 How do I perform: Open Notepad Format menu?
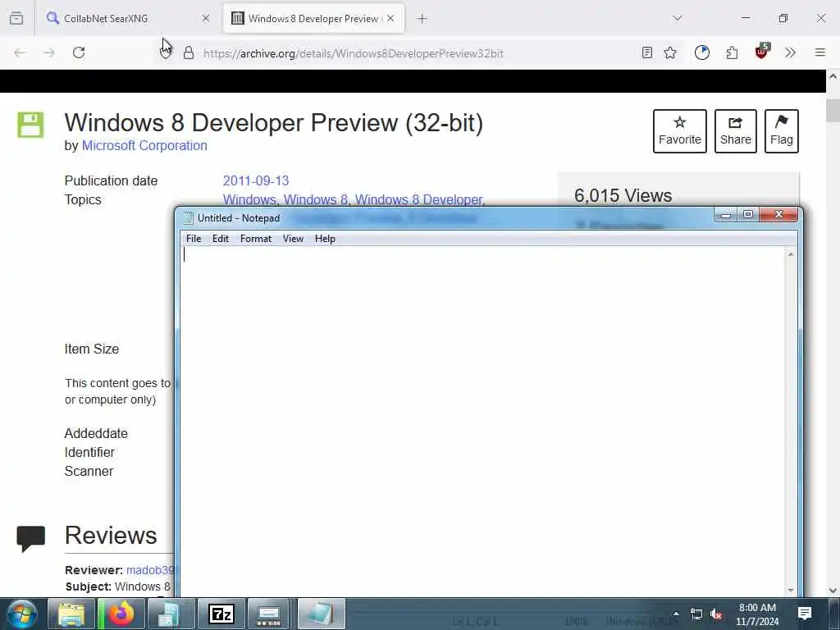coord(256,239)
